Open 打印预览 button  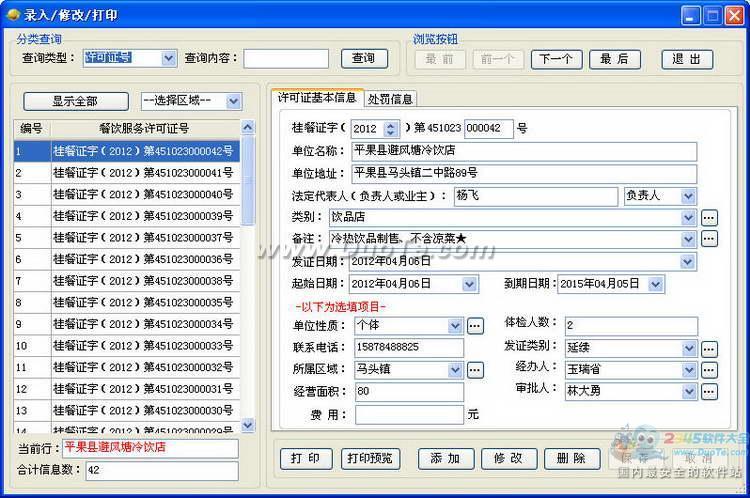[370, 459]
